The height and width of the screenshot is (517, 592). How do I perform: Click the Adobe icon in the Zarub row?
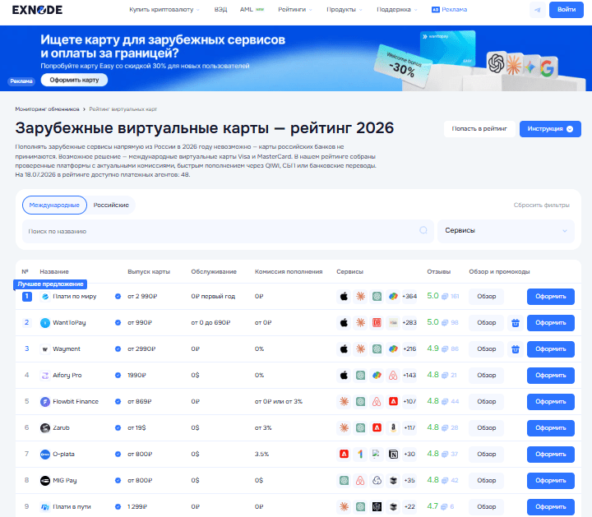click(376, 428)
